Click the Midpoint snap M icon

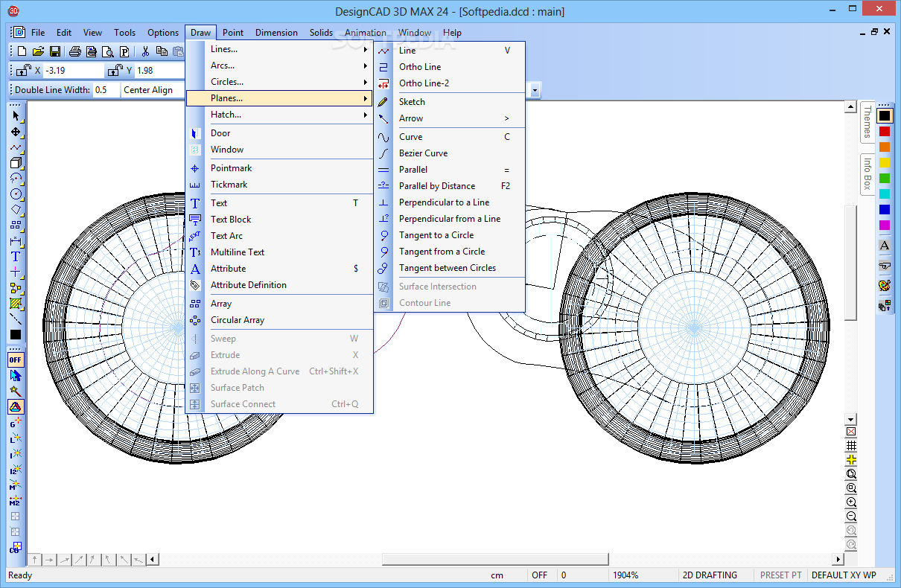point(16,485)
